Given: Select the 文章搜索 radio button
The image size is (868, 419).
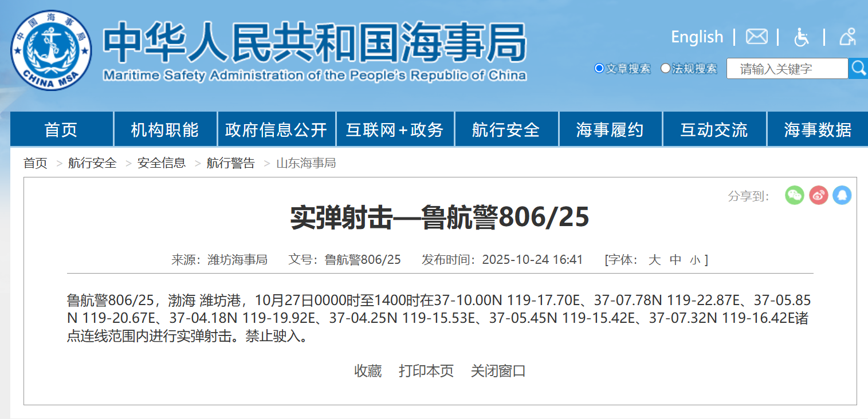Looking at the screenshot, I should (599, 69).
